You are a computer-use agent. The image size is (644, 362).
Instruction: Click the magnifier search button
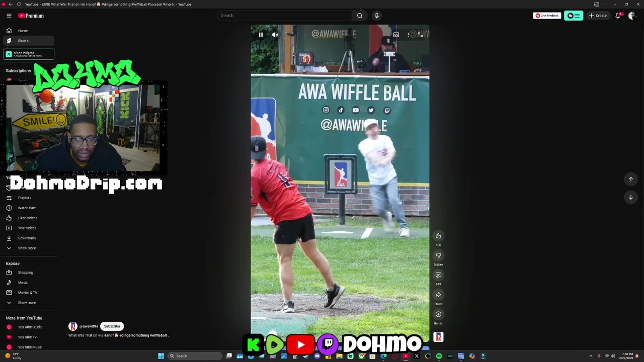[360, 16]
